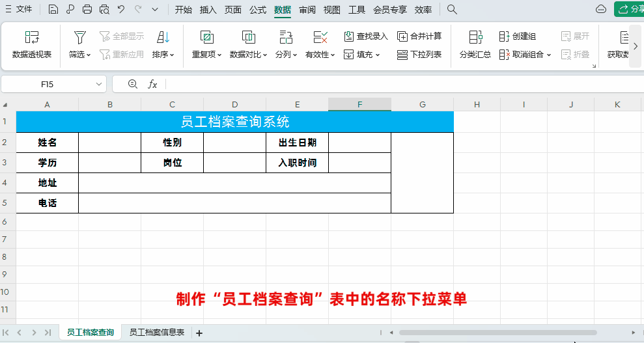644x343 pixels.
Task: Expand quick access toolbar customize arrow
Action: pos(155,9)
